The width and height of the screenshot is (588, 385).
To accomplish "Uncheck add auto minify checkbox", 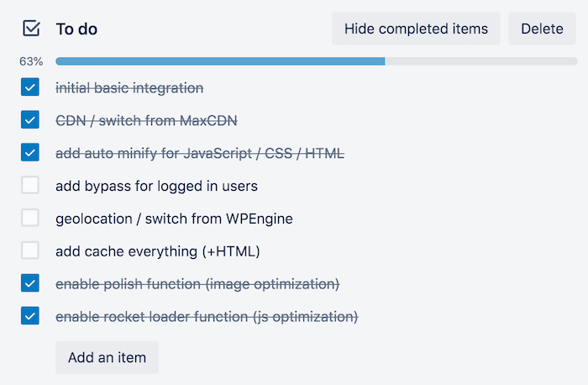I will (x=30, y=153).
